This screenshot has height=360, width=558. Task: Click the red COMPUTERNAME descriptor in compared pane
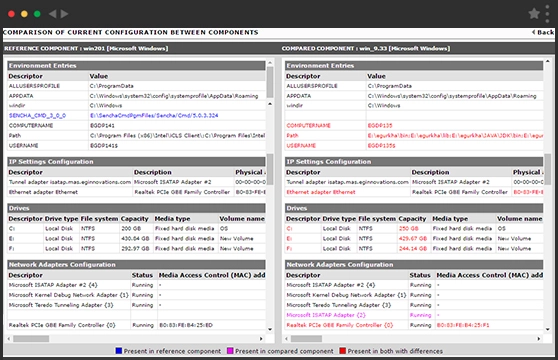tap(309, 126)
